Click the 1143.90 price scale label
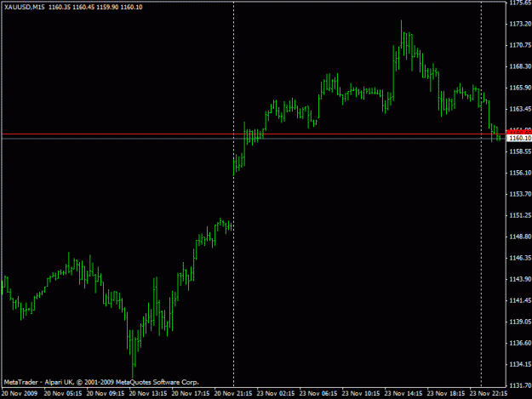The height and width of the screenshot is (399, 532). (x=520, y=279)
